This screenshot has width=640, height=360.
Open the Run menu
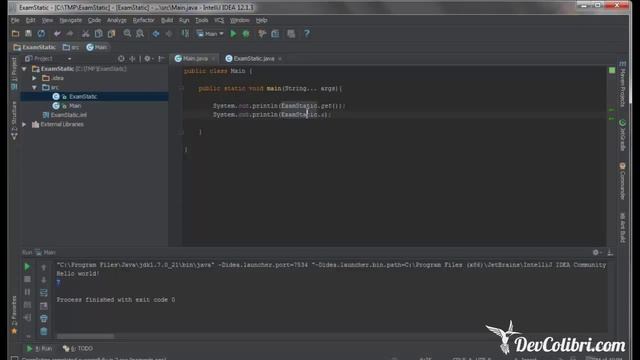pyautogui.click(x=184, y=20)
